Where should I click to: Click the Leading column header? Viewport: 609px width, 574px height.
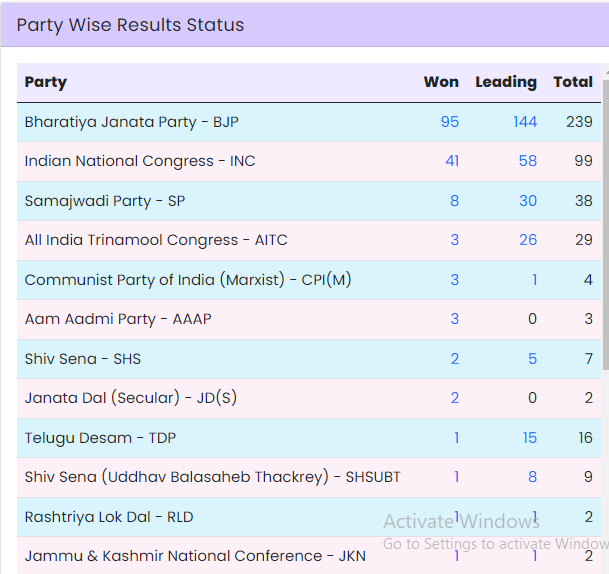pyautogui.click(x=505, y=82)
